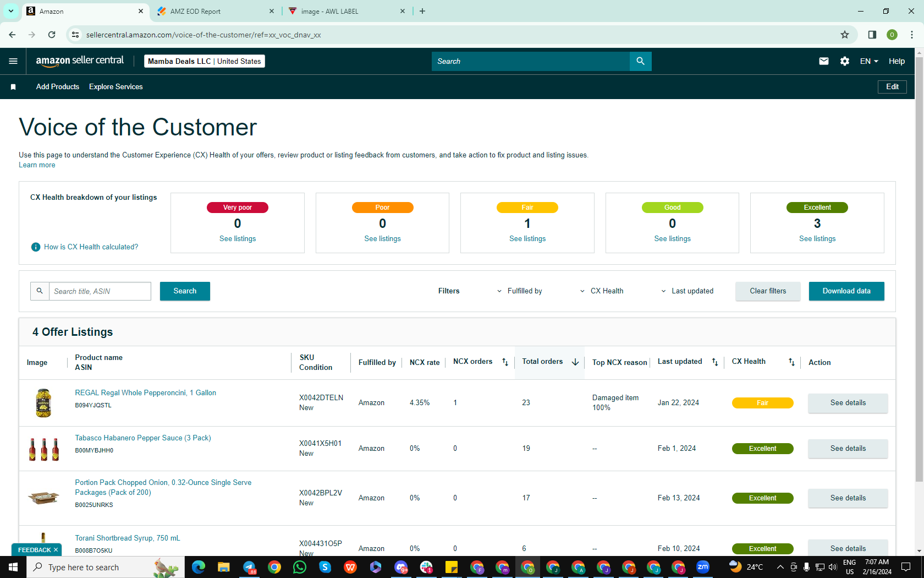The image size is (924, 578).
Task: Bookmark this page with the star icon
Action: [x=845, y=35]
